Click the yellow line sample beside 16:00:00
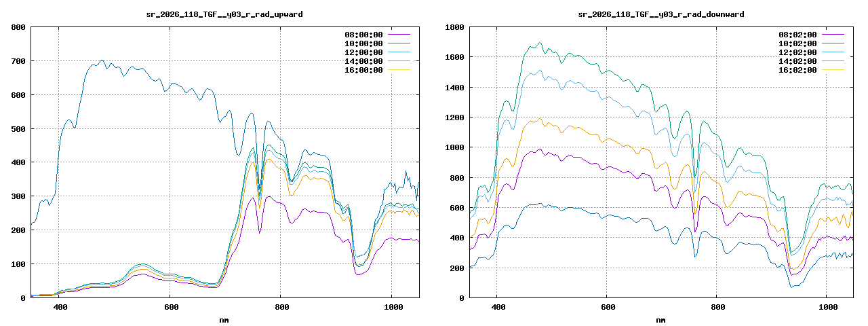 coord(399,70)
